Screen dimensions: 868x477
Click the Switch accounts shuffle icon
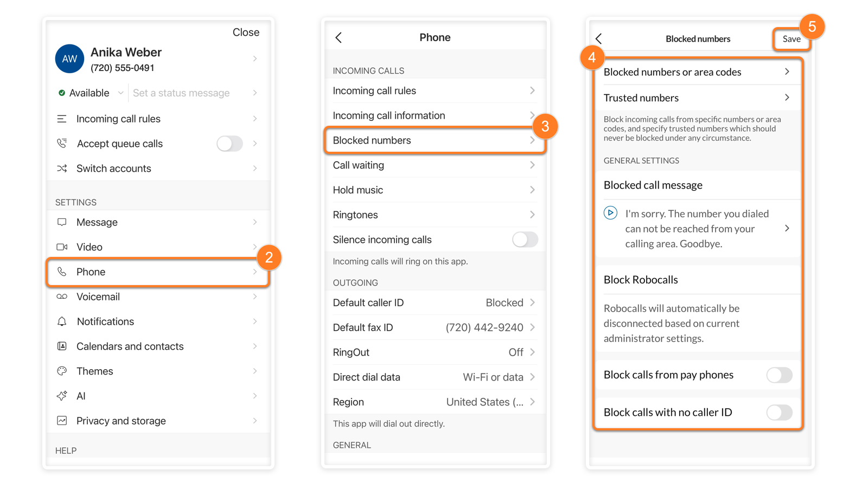click(62, 169)
